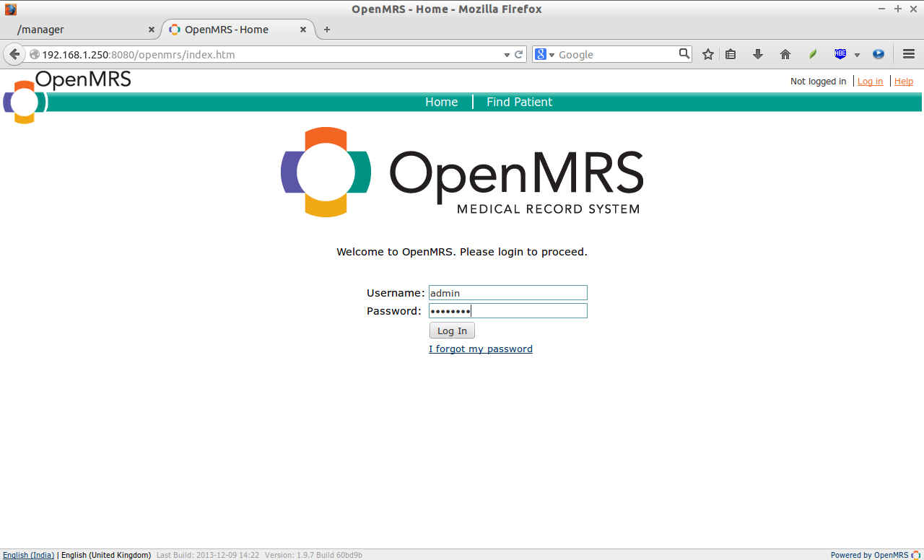Open Find Patient in the navigation bar
This screenshot has height=560, width=924.
(x=519, y=102)
